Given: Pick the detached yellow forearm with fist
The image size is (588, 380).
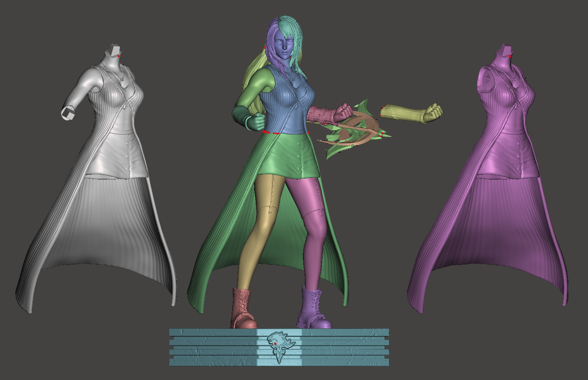Looking at the screenshot, I should 411,114.
